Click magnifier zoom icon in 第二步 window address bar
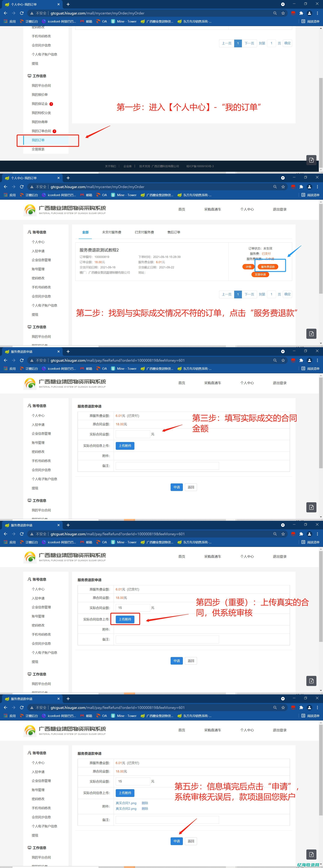Image resolution: width=323 pixels, height=868 pixels. 275,187
